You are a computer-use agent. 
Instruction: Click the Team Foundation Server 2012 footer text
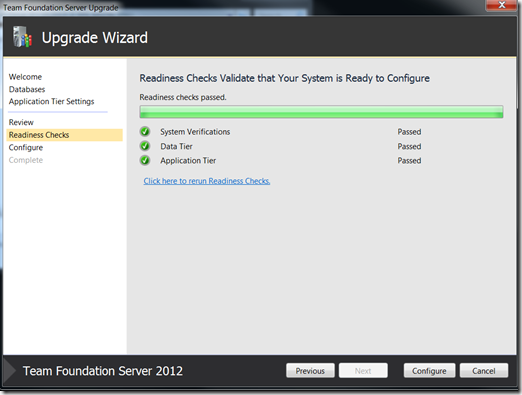click(x=103, y=371)
